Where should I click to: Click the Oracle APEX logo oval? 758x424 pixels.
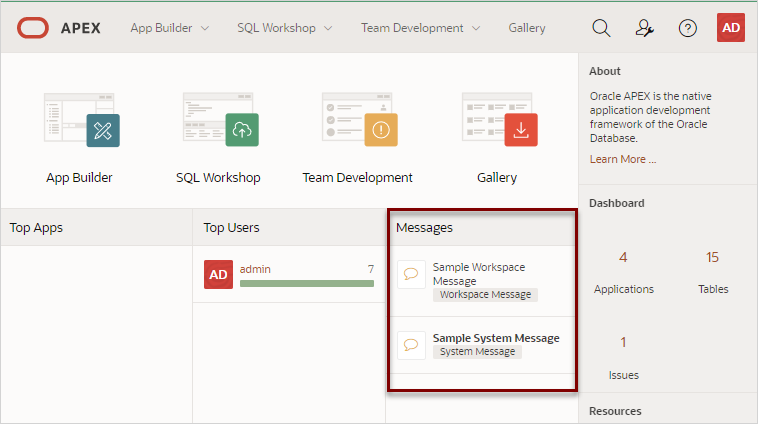(x=33, y=28)
